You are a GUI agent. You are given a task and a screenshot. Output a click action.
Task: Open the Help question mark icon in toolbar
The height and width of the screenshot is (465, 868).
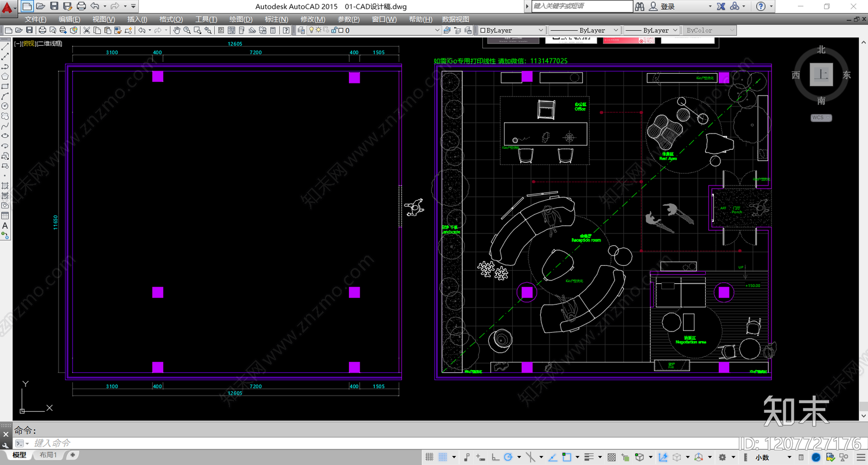(x=286, y=30)
